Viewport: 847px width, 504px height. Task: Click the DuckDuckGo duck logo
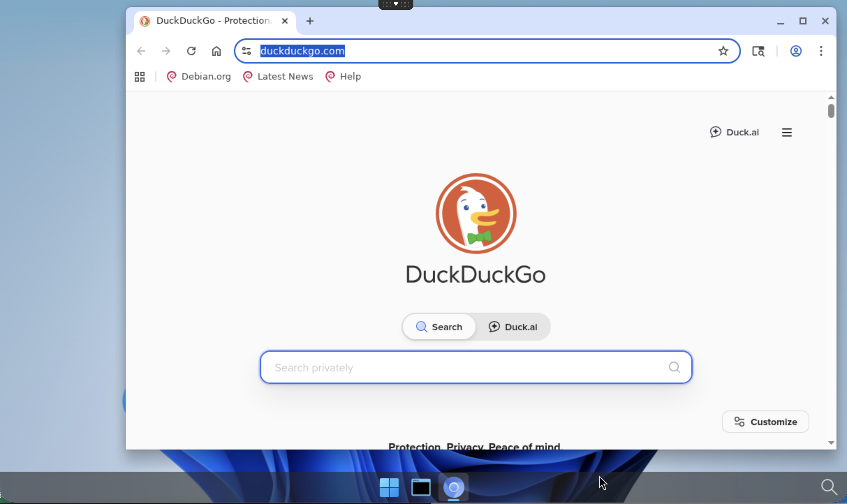pyautogui.click(x=476, y=213)
